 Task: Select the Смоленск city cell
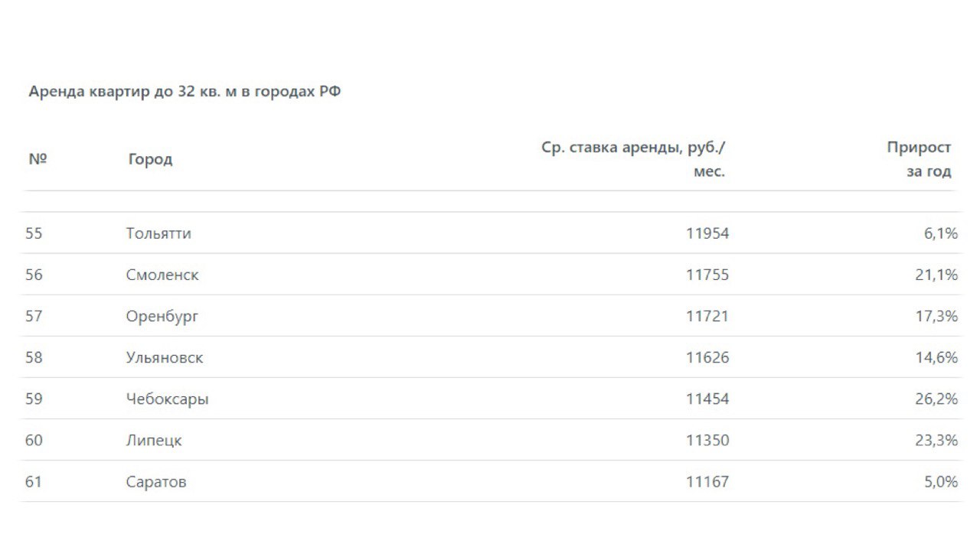(162, 275)
